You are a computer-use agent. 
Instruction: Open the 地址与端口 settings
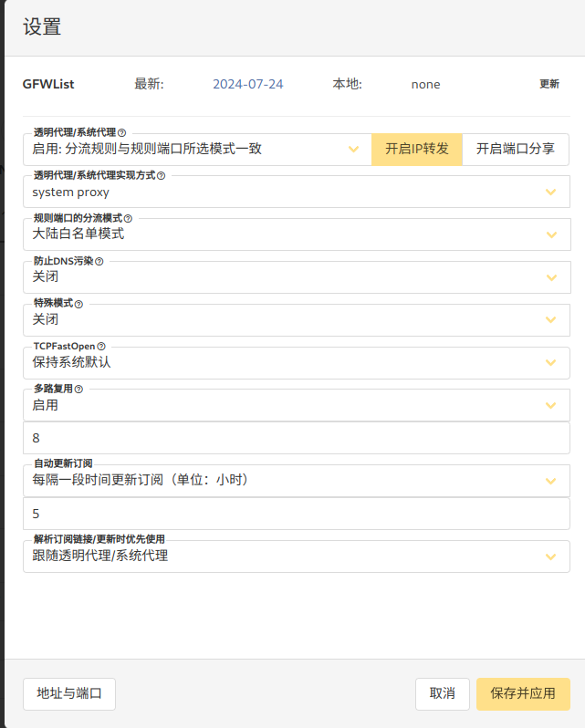click(69, 693)
